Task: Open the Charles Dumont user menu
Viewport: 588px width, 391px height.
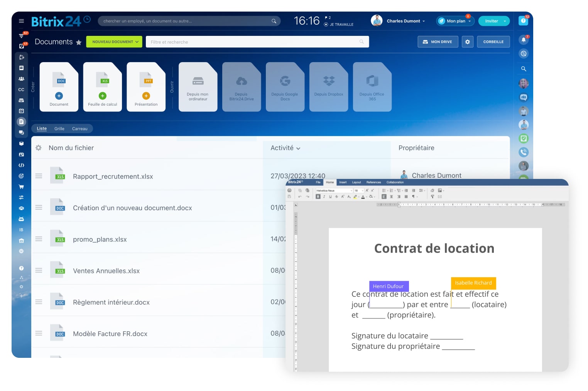Action: click(x=405, y=21)
